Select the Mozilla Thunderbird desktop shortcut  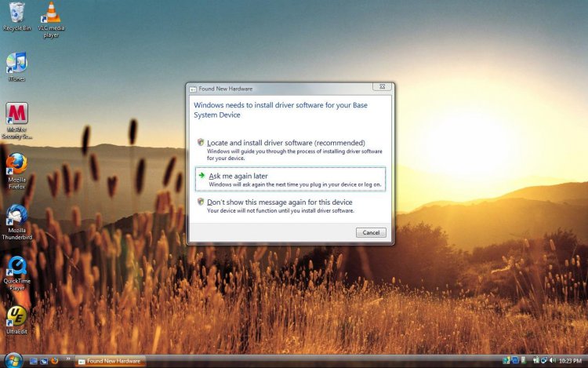[16, 222]
